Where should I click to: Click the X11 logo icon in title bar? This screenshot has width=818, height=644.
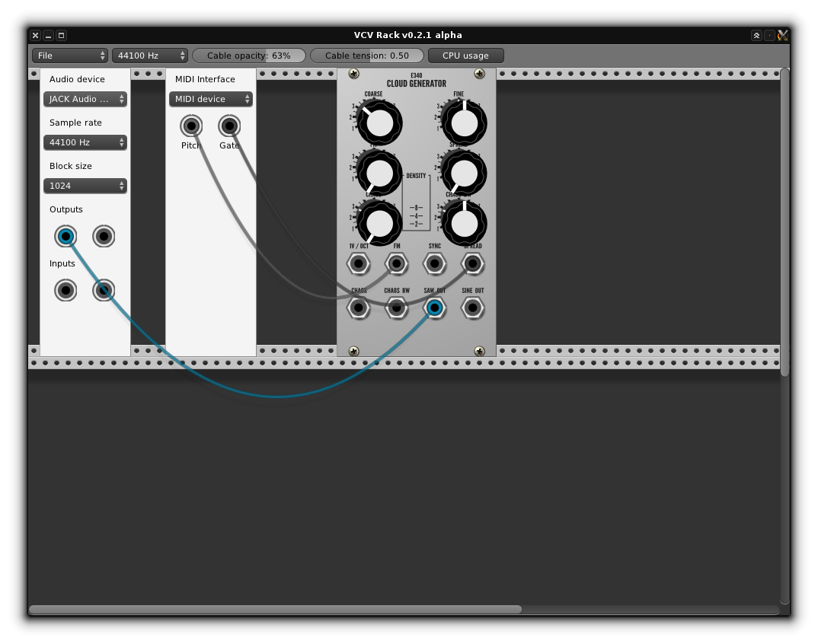(782, 36)
